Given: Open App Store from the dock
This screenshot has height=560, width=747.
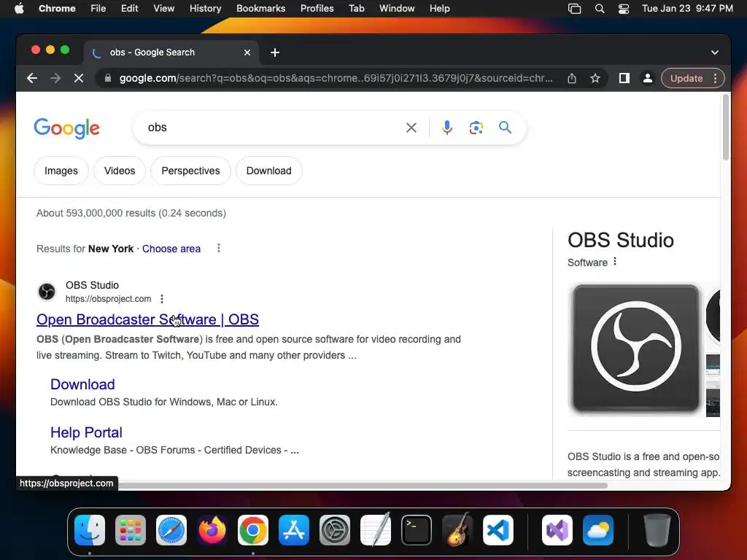Looking at the screenshot, I should pyautogui.click(x=294, y=530).
